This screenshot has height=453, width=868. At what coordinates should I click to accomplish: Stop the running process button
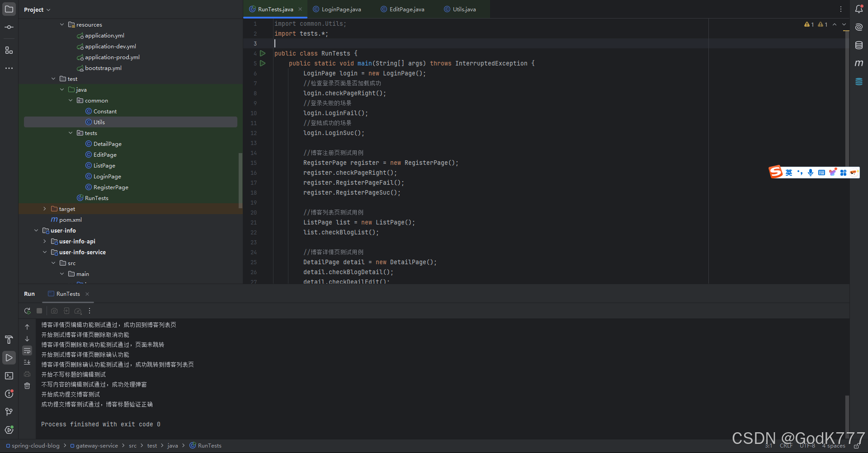tap(39, 311)
